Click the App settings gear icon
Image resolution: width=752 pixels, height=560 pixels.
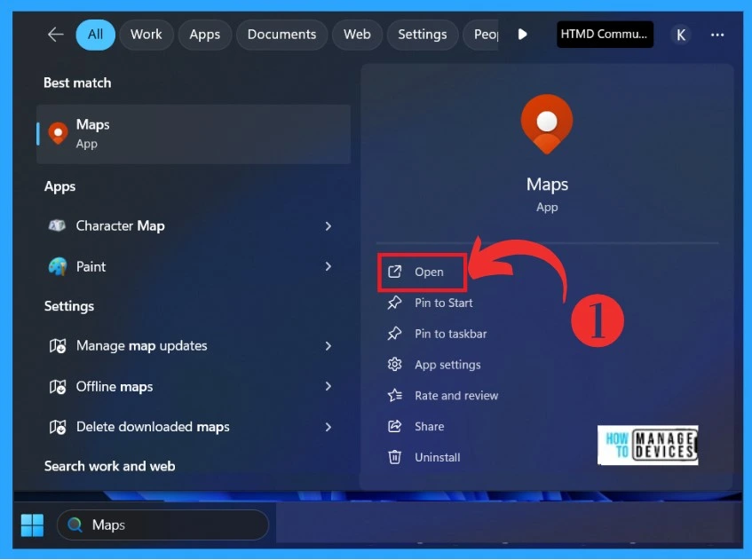395,365
